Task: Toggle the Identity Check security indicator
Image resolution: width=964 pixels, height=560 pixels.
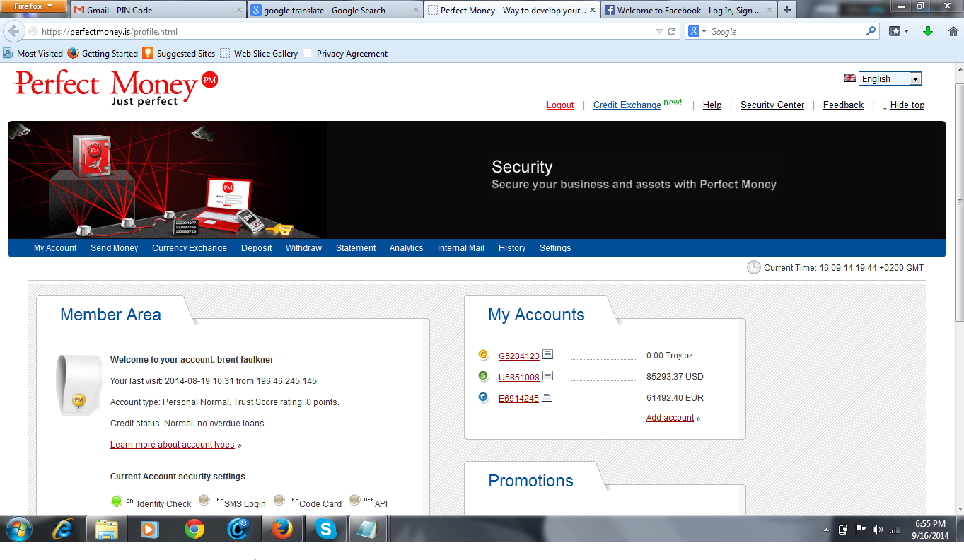Action: [117, 501]
